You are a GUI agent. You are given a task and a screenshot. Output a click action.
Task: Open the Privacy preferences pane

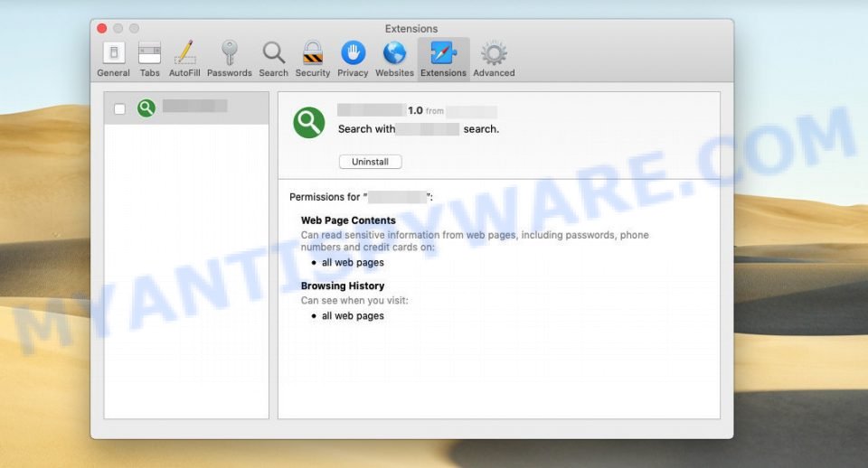(353, 60)
